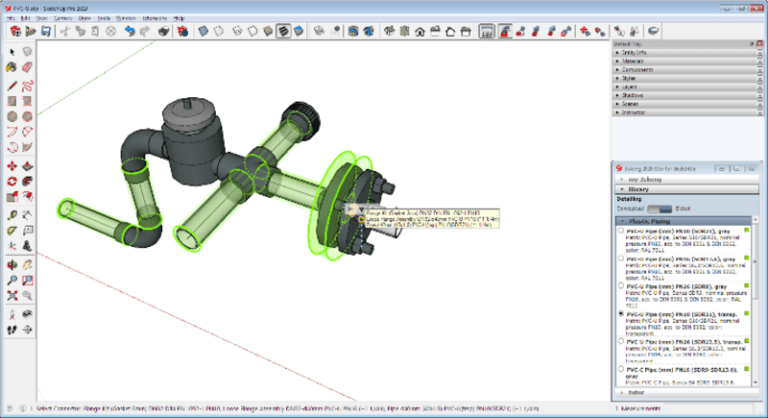Select PVC-C Pipe PN16 gray radio

[621, 369]
